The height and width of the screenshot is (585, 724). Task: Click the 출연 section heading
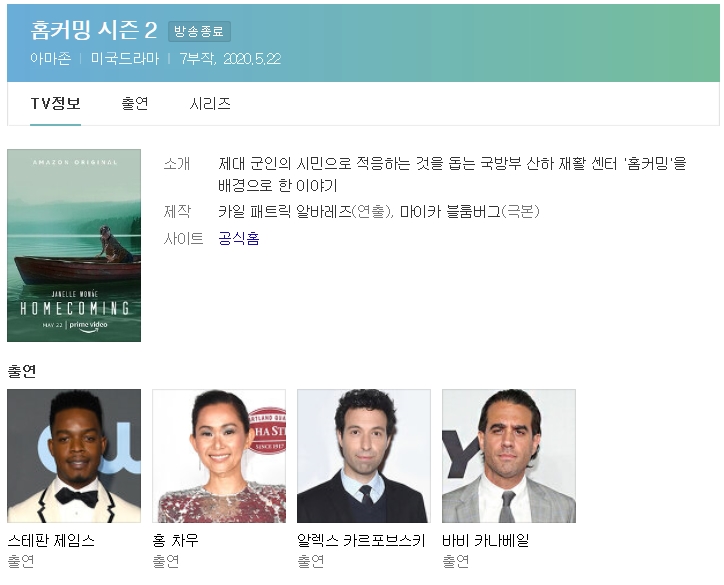click(x=22, y=371)
